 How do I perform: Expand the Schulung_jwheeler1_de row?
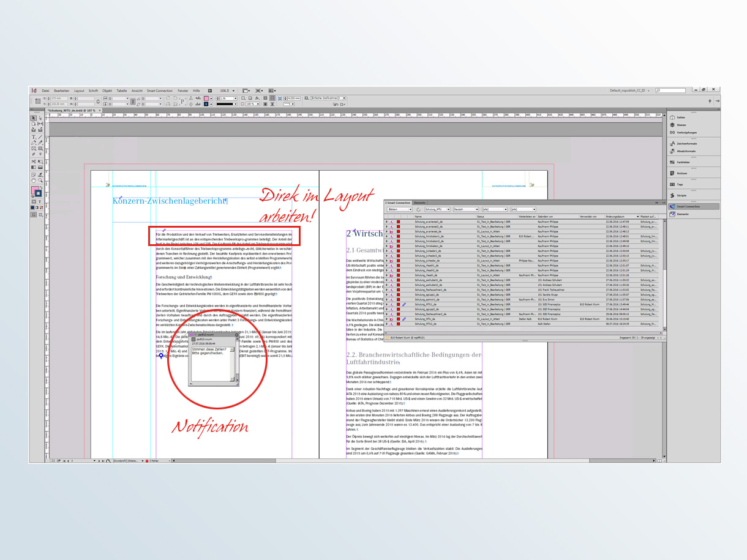pos(386,250)
